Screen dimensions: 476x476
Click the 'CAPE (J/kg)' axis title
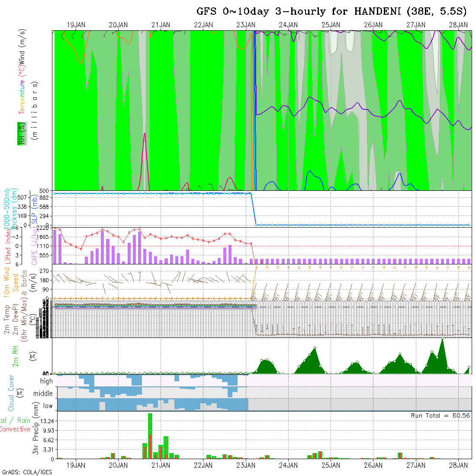point(34,247)
